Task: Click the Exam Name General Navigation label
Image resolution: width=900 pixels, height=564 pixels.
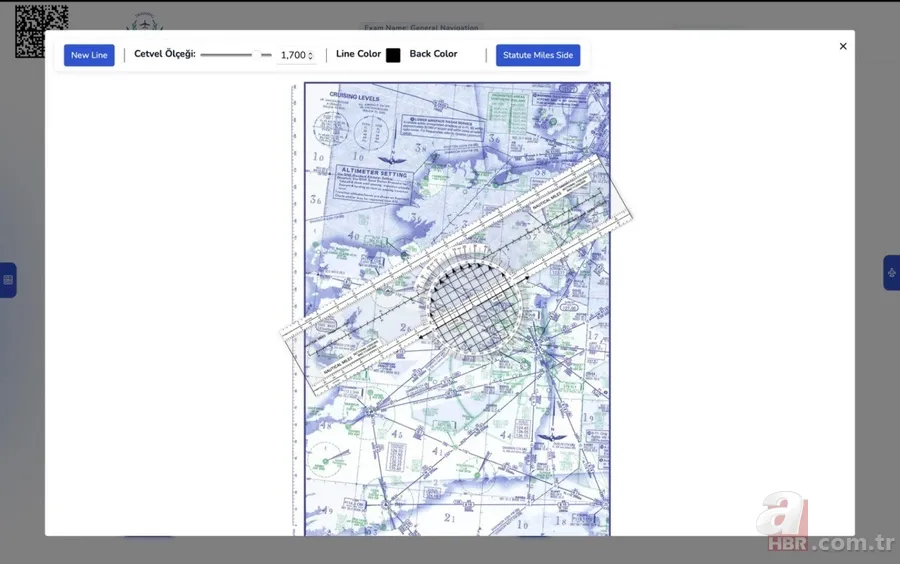Action: point(421,28)
